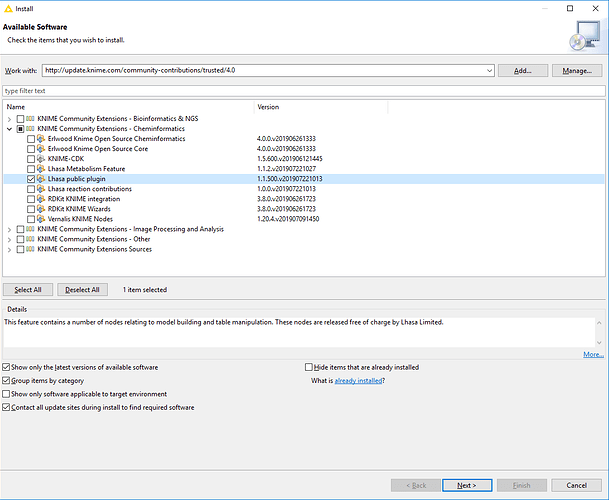Click the Lhasa Metabolism Feature icon
609x500 pixels.
click(x=41, y=169)
